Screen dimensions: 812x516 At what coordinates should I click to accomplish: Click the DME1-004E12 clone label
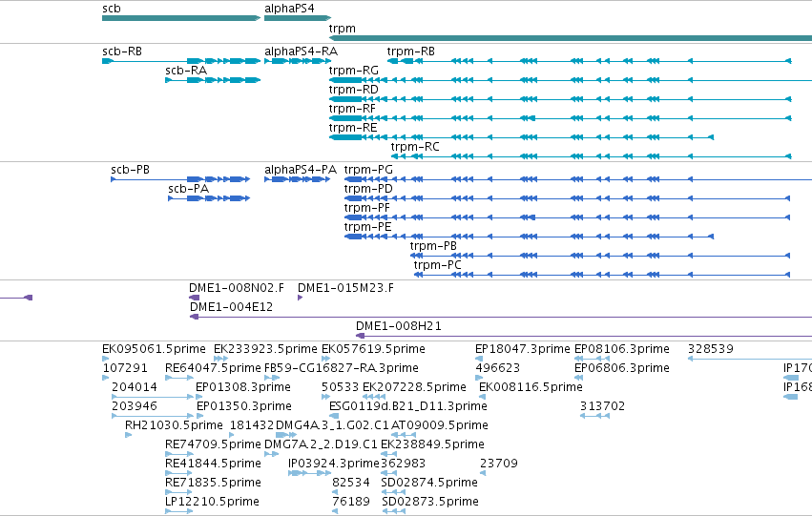tap(231, 307)
